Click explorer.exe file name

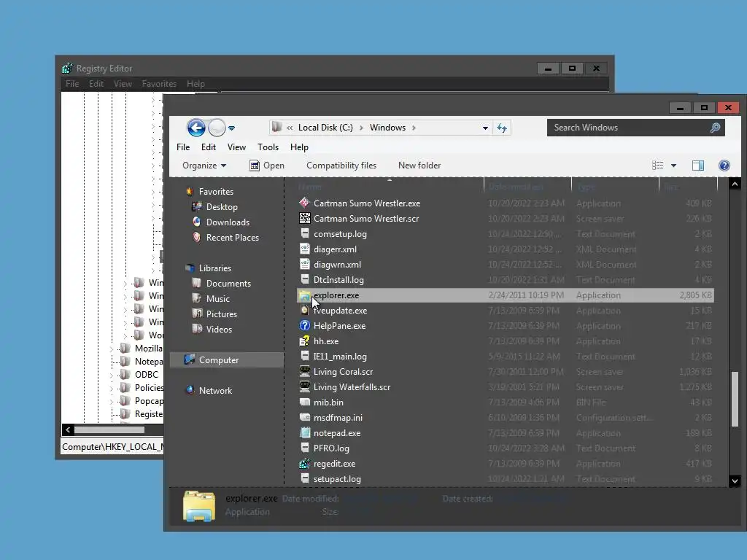coord(336,295)
